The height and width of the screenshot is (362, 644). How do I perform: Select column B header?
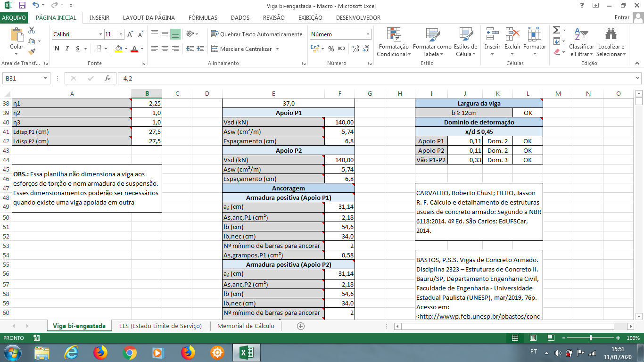(147, 93)
